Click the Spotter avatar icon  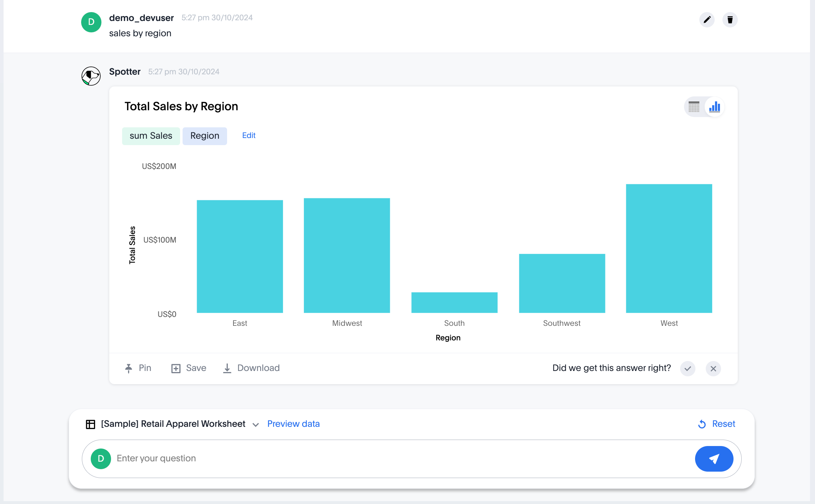(x=91, y=76)
